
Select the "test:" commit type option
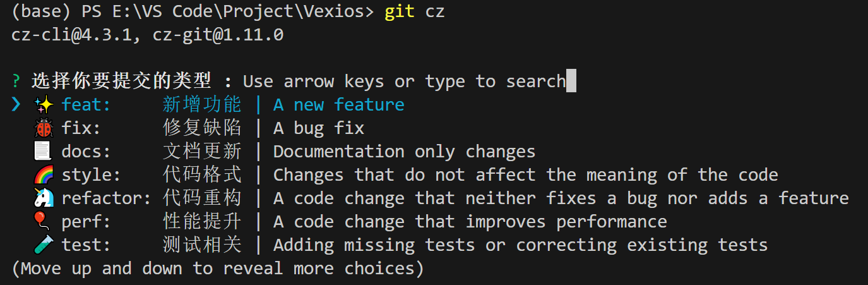[86, 245]
